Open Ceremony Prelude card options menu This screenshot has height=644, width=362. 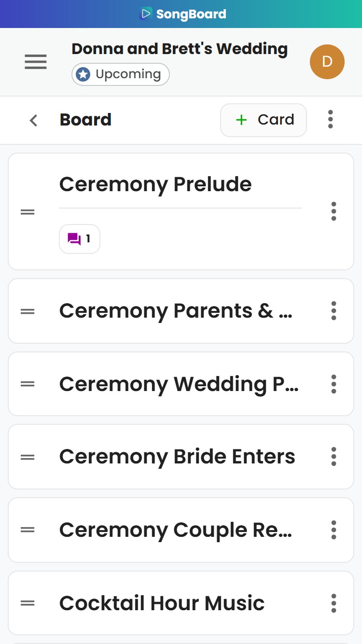point(334,211)
